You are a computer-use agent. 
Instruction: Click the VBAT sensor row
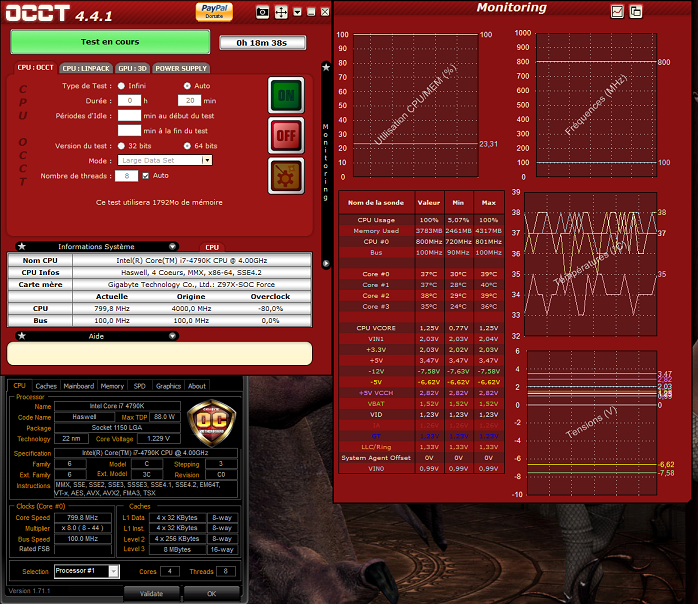[x=421, y=404]
